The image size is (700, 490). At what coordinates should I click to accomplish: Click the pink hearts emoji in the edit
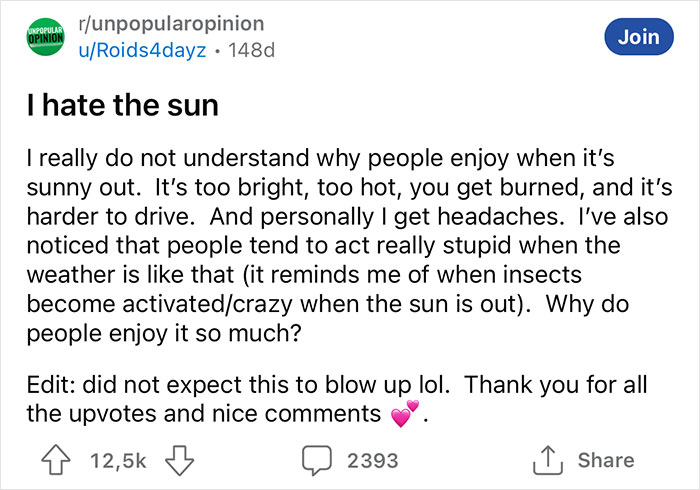click(405, 413)
